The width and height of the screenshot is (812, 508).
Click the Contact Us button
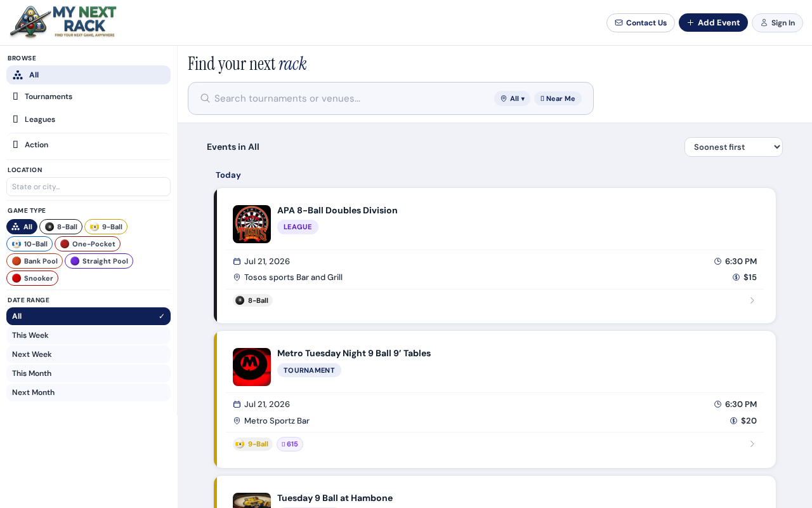point(641,23)
